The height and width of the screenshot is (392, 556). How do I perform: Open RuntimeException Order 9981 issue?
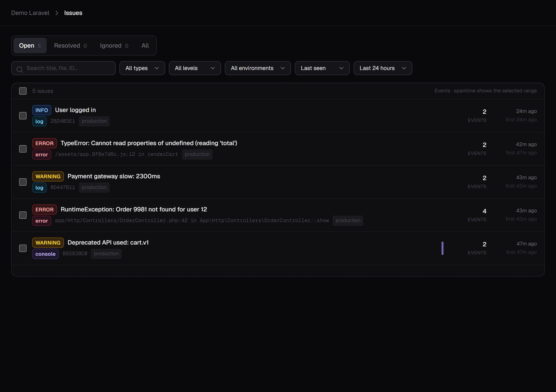pos(134,210)
